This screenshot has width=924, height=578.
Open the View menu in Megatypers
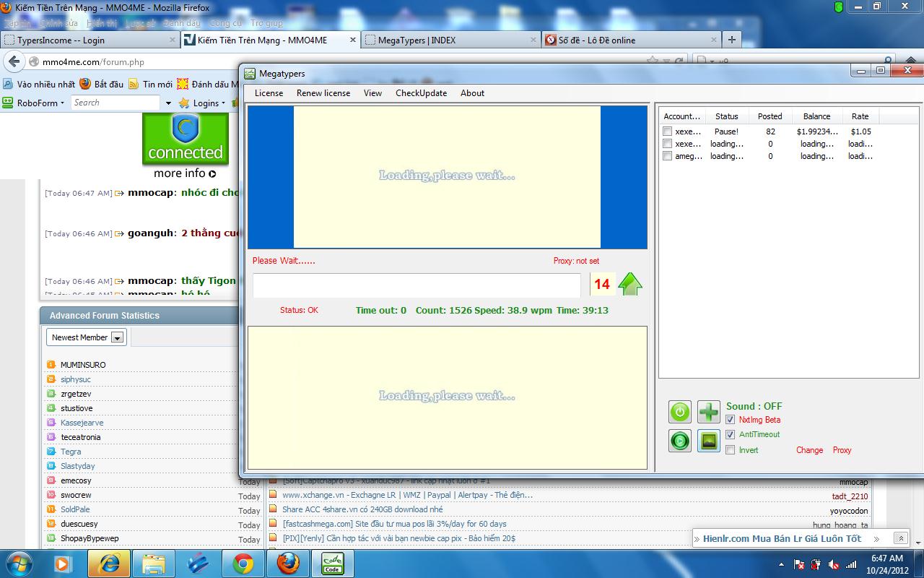tap(372, 93)
